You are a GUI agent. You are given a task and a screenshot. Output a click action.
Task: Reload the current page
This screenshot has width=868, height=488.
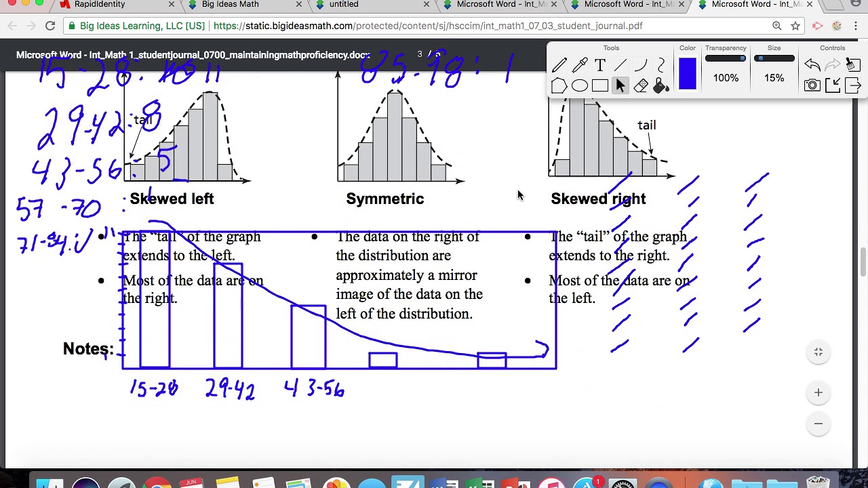click(50, 26)
